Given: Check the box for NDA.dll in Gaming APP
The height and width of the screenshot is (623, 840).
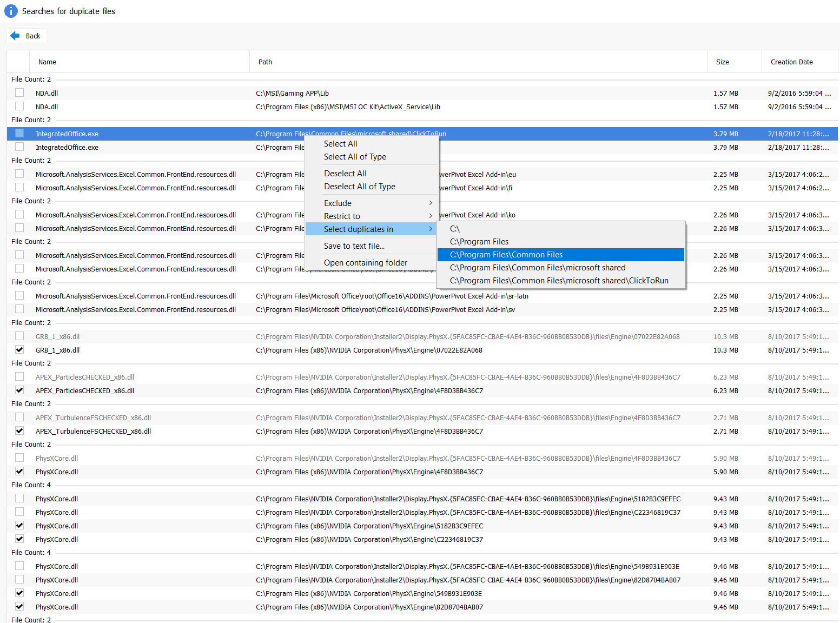Looking at the screenshot, I should 19,92.
